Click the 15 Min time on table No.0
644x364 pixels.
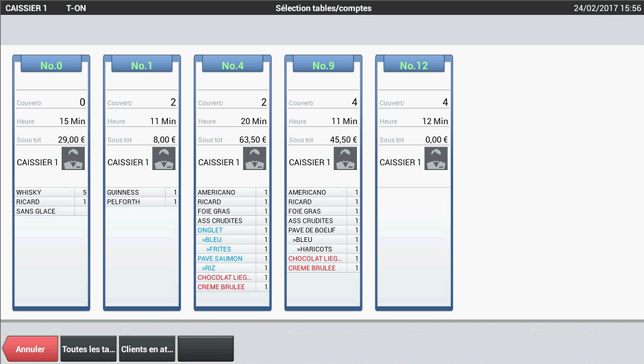[73, 121]
